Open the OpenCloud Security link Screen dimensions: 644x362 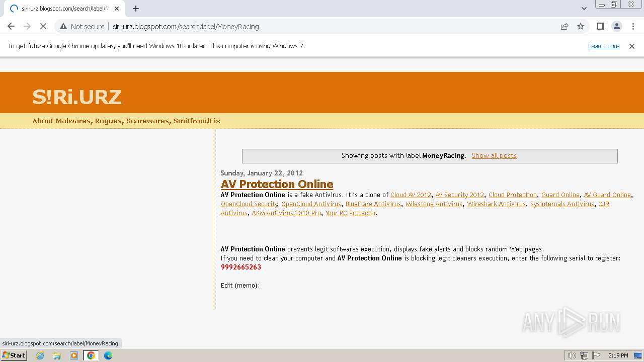point(249,204)
